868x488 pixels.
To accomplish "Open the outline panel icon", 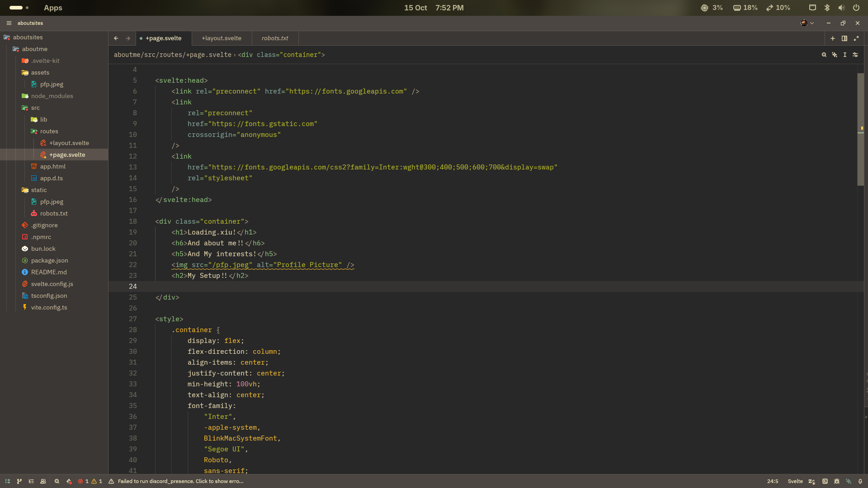I will [x=31, y=481].
